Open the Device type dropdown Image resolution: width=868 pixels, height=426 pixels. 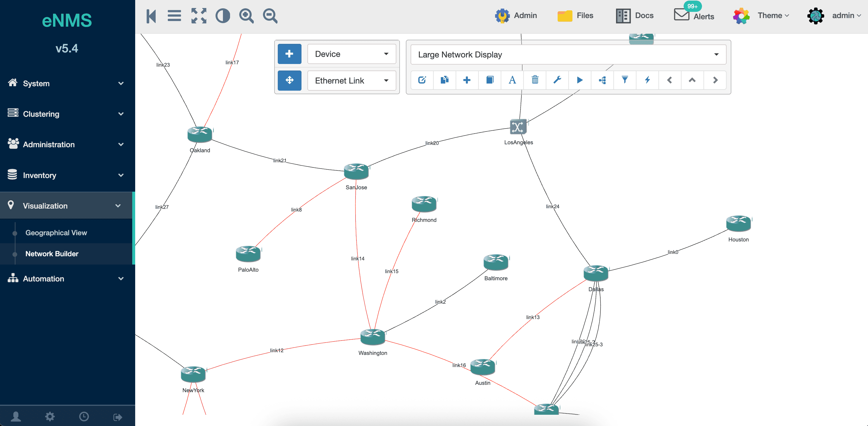tap(352, 54)
